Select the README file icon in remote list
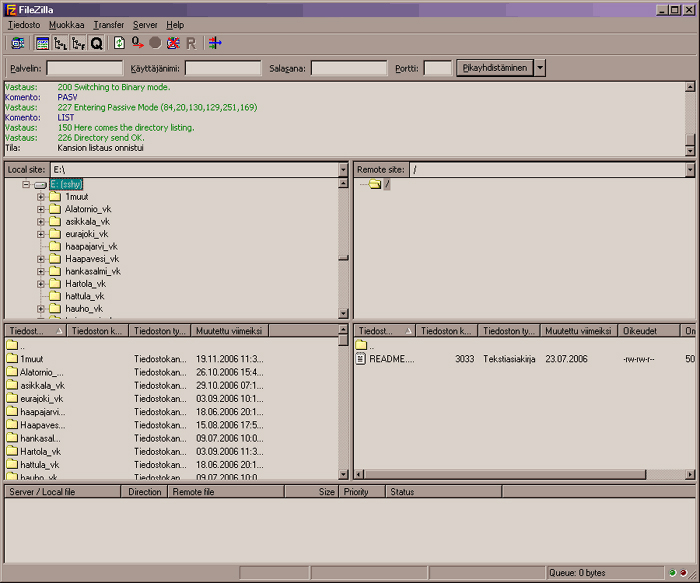This screenshot has width=700, height=583. pos(361,358)
